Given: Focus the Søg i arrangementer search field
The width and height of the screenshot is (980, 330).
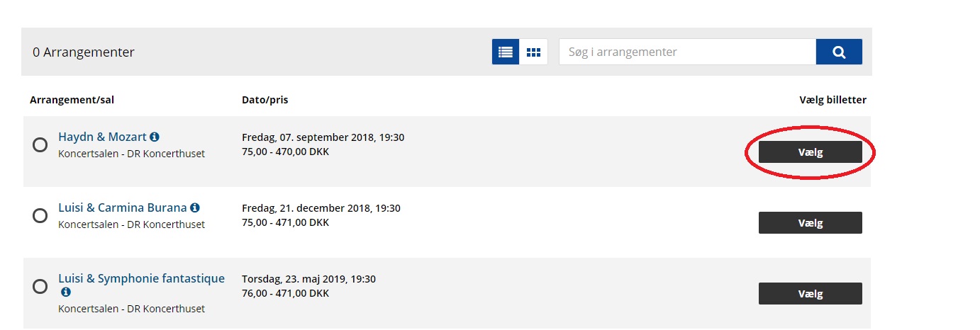Looking at the screenshot, I should pyautogui.click(x=687, y=52).
